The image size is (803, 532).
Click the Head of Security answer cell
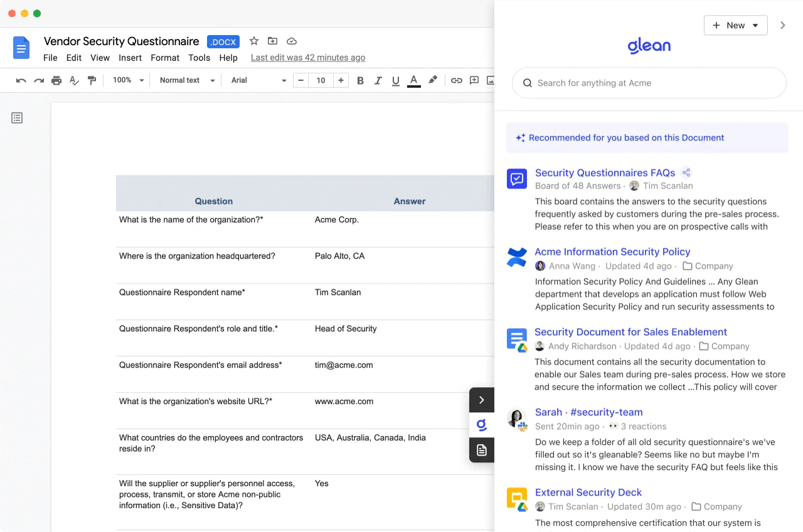(346, 329)
